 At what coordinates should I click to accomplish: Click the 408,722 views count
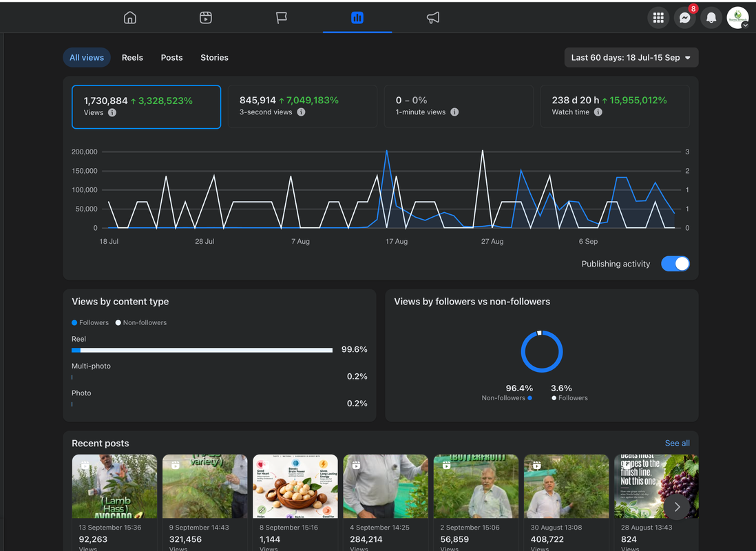[x=547, y=539]
